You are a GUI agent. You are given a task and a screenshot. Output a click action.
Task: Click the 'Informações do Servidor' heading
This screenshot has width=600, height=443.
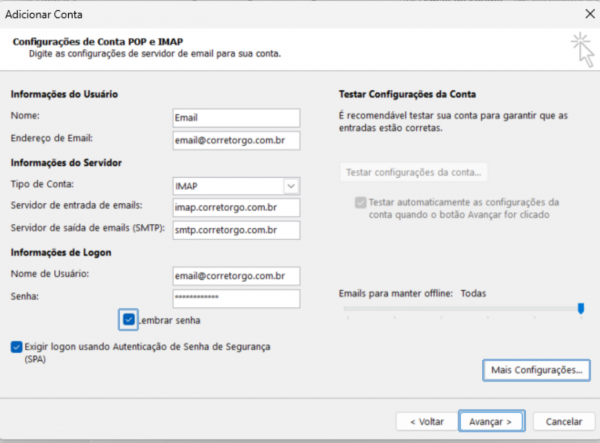tap(66, 163)
